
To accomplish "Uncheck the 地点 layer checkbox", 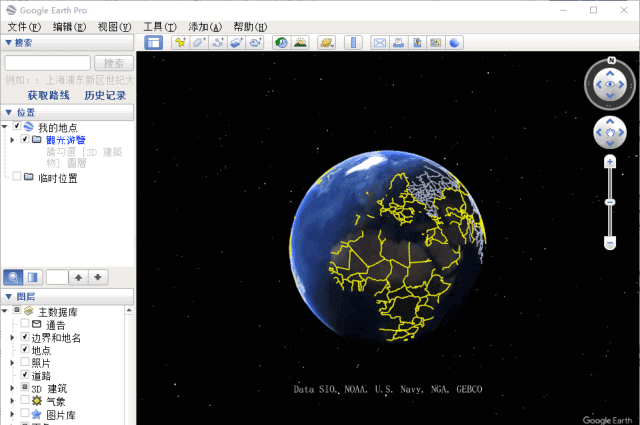I will [x=25, y=349].
